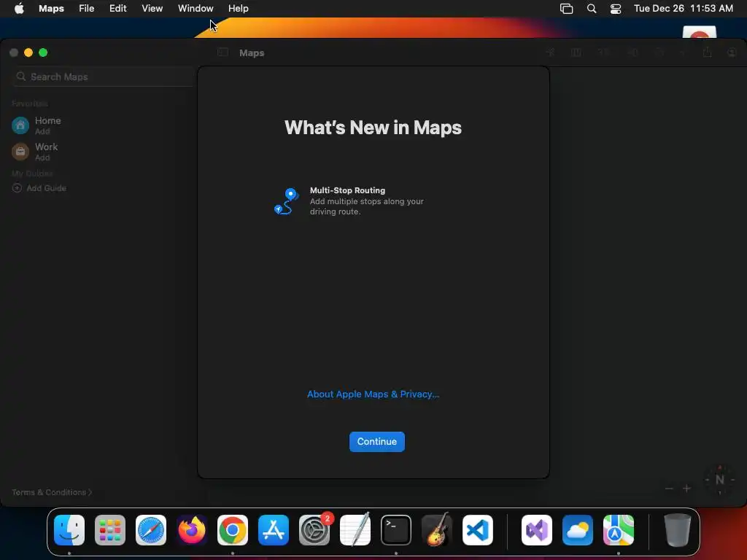Click the plus icon in Maps toolbar
Viewport: 747px width, 560px height.
click(682, 52)
